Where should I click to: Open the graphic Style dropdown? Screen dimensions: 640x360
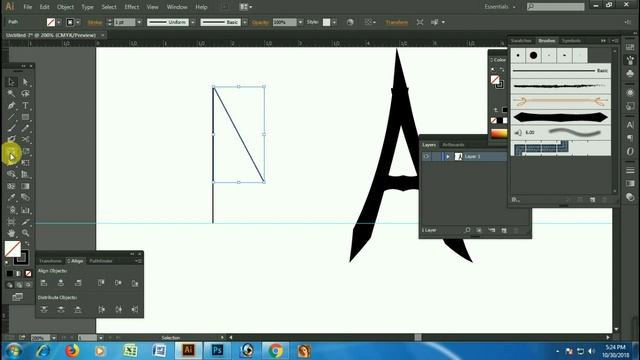coord(334,22)
